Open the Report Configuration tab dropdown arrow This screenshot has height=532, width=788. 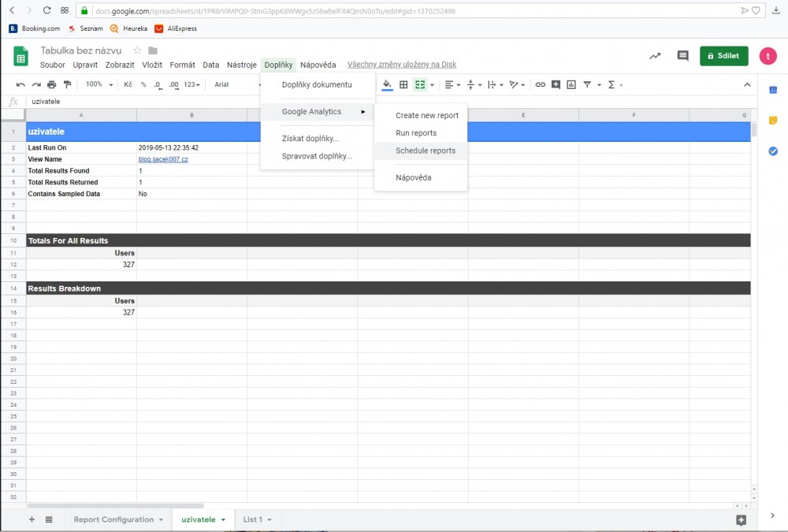pyautogui.click(x=161, y=520)
